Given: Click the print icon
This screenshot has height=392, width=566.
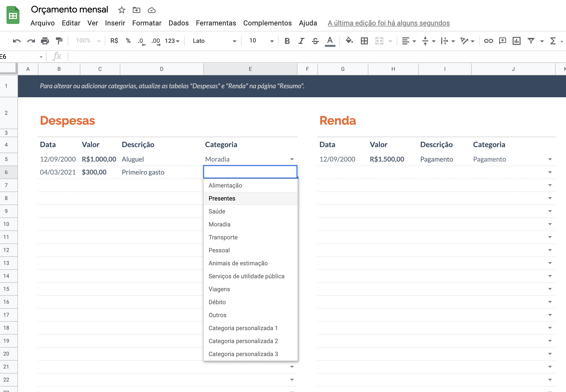Looking at the screenshot, I should (45, 41).
